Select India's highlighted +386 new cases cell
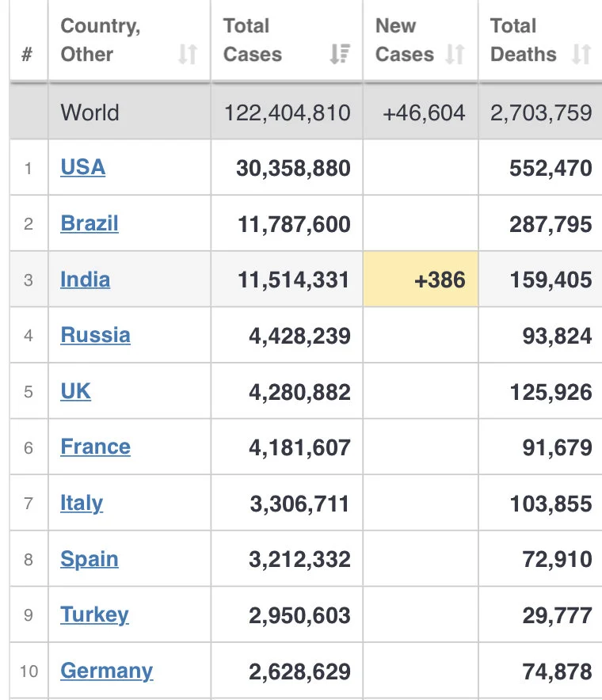The width and height of the screenshot is (602, 700). [x=421, y=279]
